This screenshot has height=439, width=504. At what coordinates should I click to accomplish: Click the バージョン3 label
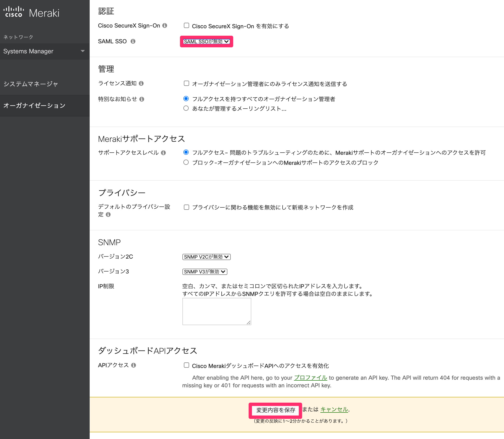coord(113,272)
